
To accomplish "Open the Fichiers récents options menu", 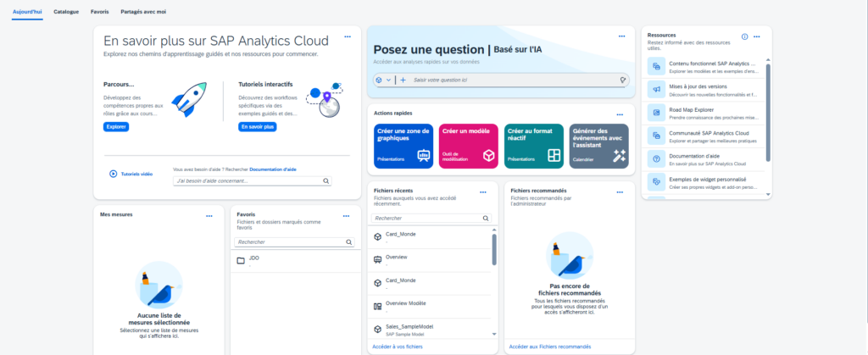I will click(x=482, y=192).
